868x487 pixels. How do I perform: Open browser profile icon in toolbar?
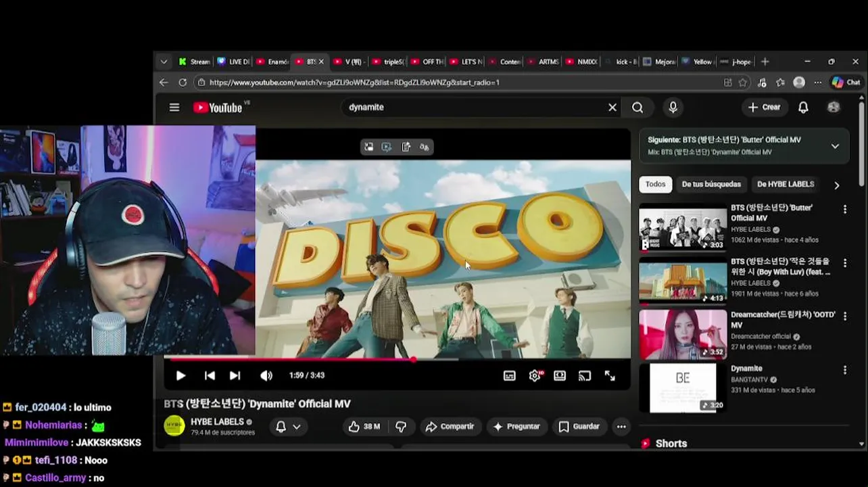(799, 83)
